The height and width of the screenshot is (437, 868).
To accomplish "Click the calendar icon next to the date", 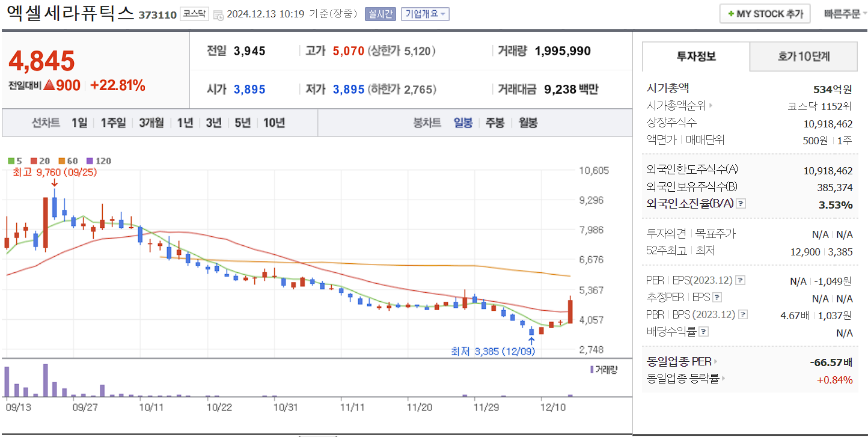I will (218, 14).
